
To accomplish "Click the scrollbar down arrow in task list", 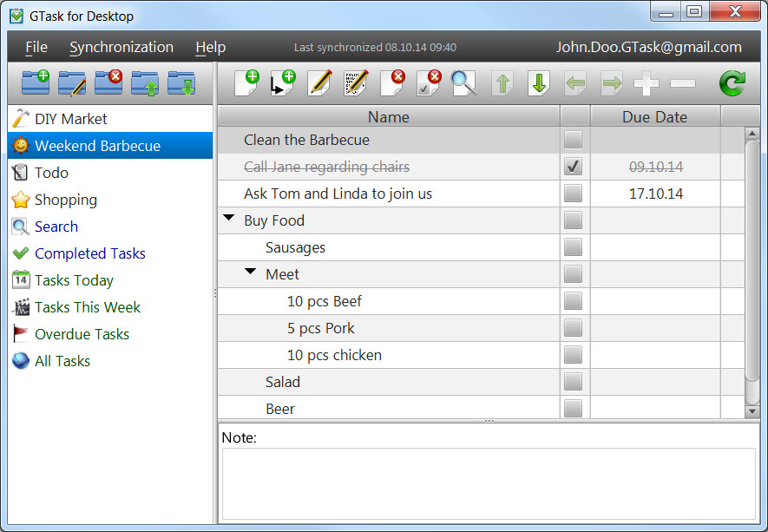I will (x=752, y=411).
